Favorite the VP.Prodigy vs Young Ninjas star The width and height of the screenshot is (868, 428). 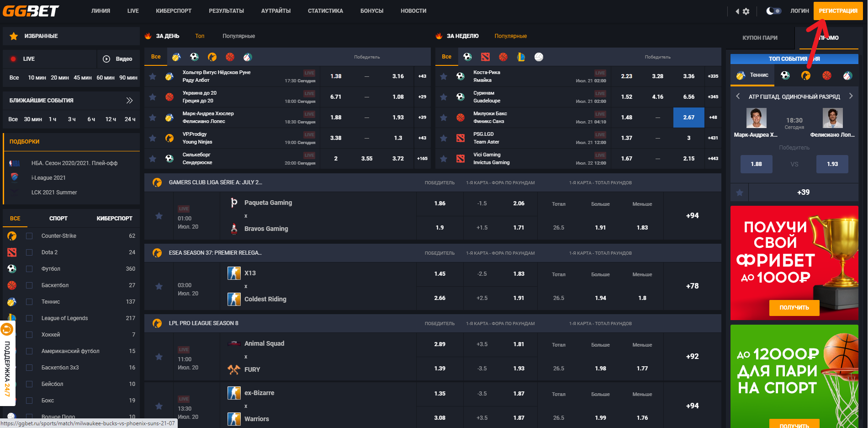[x=153, y=138]
